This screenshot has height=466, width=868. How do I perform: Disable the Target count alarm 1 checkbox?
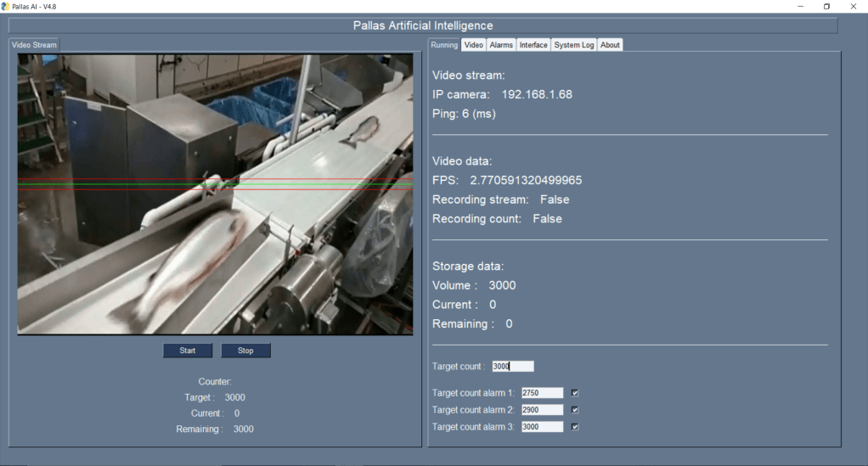(575, 393)
